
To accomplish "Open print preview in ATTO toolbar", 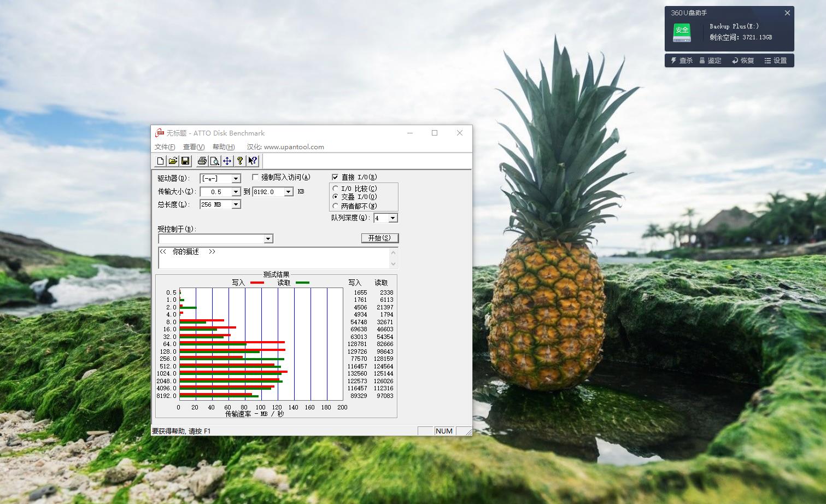I will (x=215, y=160).
